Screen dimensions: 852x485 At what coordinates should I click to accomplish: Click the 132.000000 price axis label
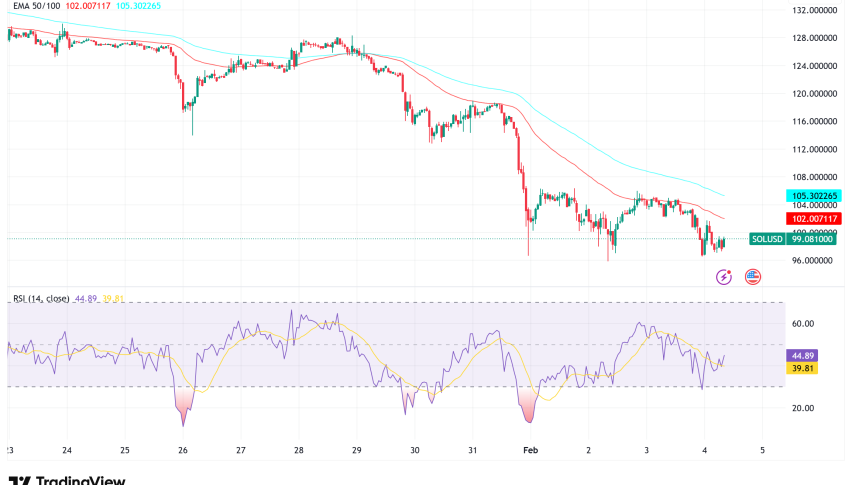[x=814, y=10]
